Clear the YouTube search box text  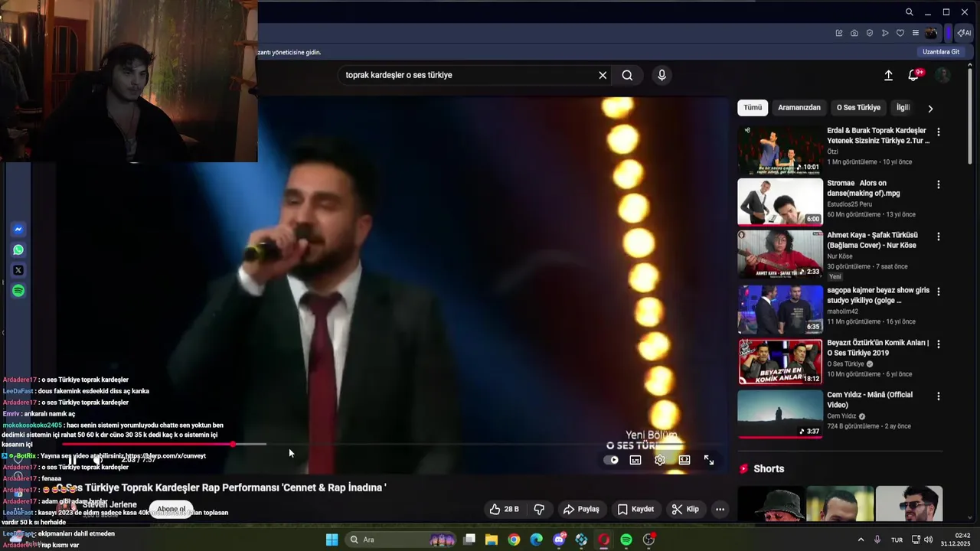coord(603,75)
